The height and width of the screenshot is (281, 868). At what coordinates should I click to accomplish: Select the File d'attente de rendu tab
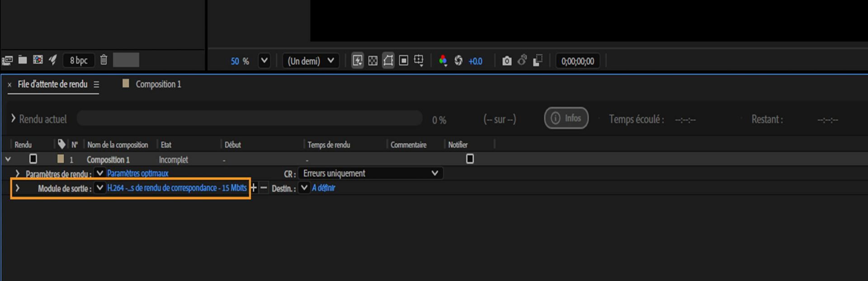click(x=52, y=84)
